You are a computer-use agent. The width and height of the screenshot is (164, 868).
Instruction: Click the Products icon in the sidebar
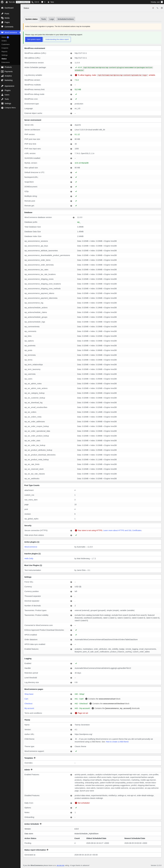point(2,67)
